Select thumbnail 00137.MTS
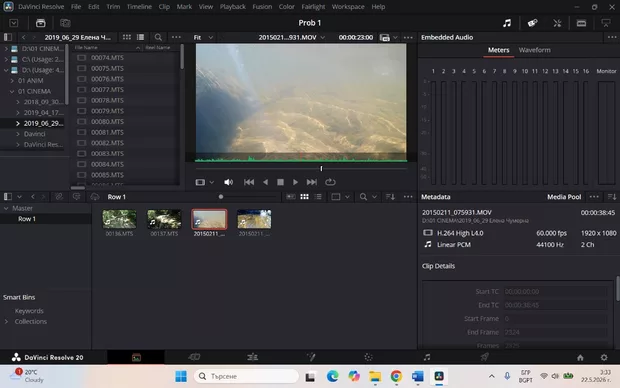Screen dimensions: 620x388 pyautogui.click(x=164, y=219)
